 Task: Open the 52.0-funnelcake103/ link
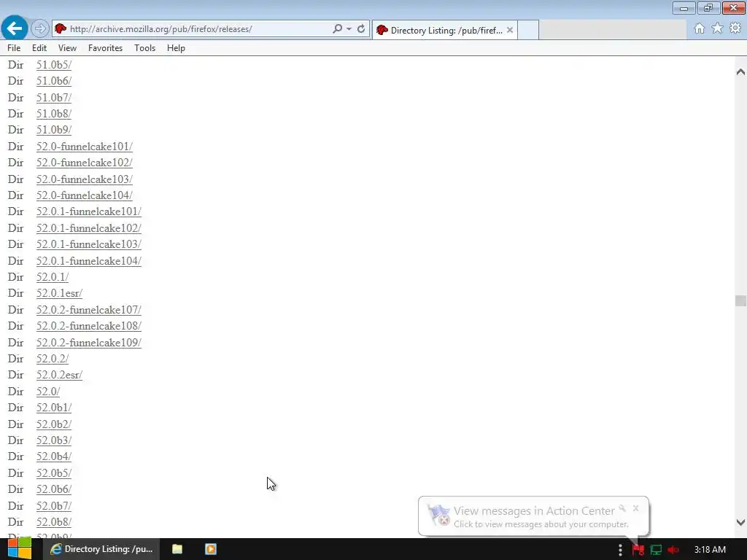click(85, 179)
